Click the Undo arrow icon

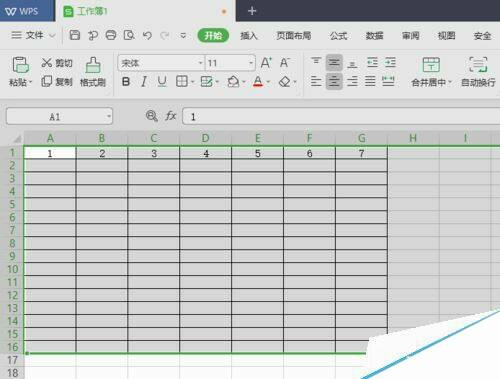click(147, 35)
